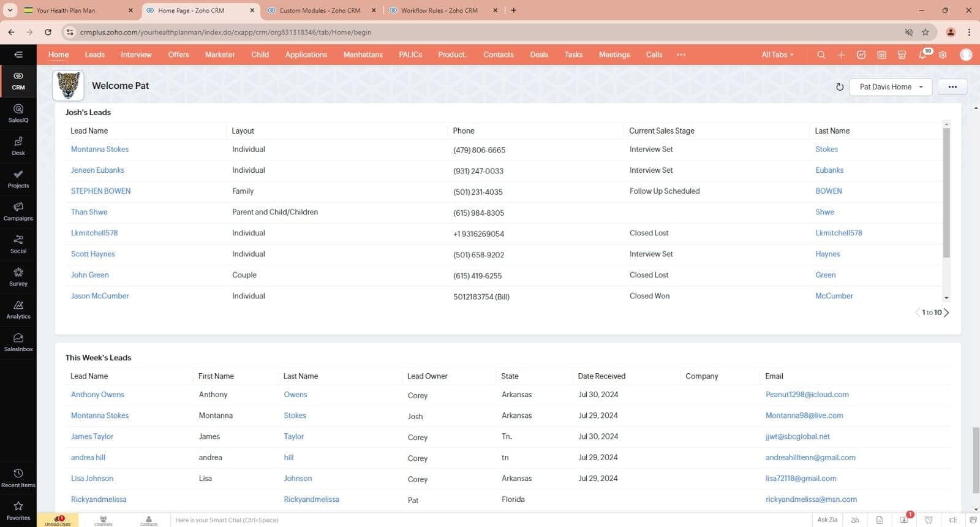Click the Follow Up Scheduled stage cell
980x527 pixels.
[664, 191]
